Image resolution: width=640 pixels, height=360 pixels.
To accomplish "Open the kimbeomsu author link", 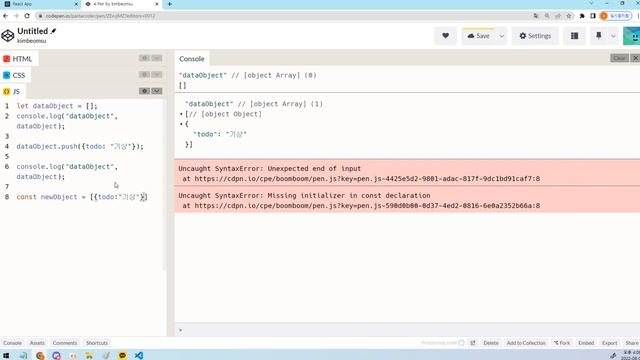I will [31, 41].
